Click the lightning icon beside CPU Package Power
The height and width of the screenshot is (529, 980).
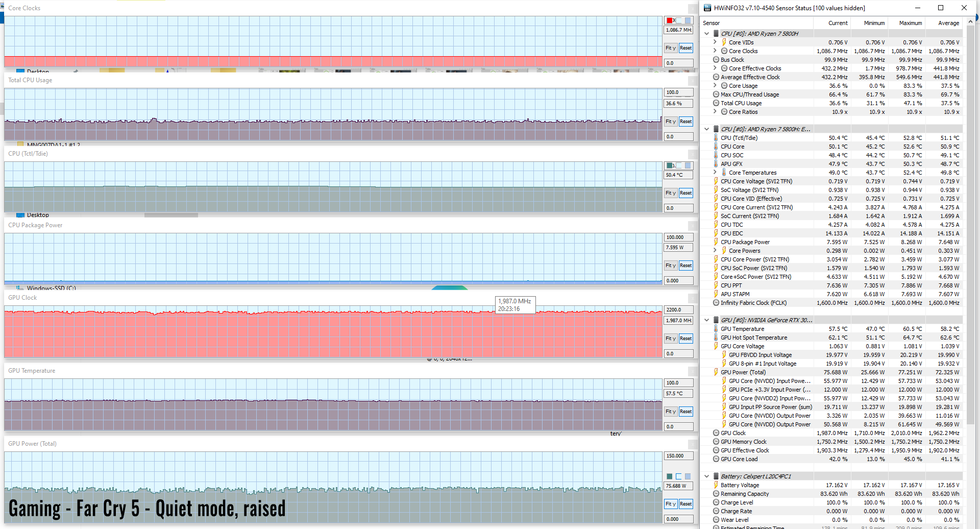pyautogui.click(x=716, y=242)
